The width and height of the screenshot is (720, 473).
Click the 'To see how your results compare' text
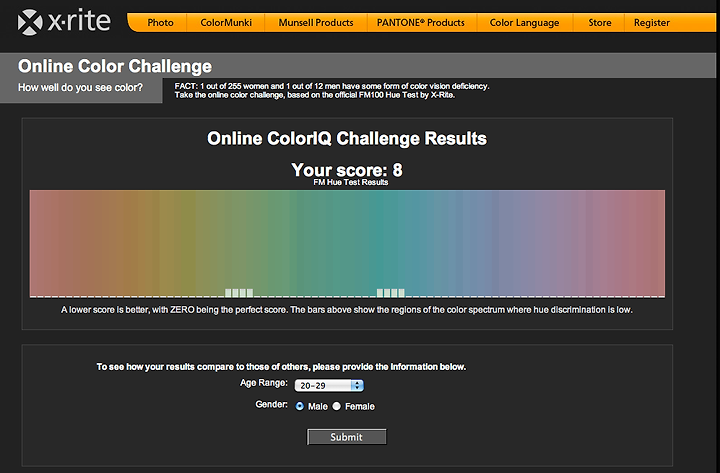[281, 366]
